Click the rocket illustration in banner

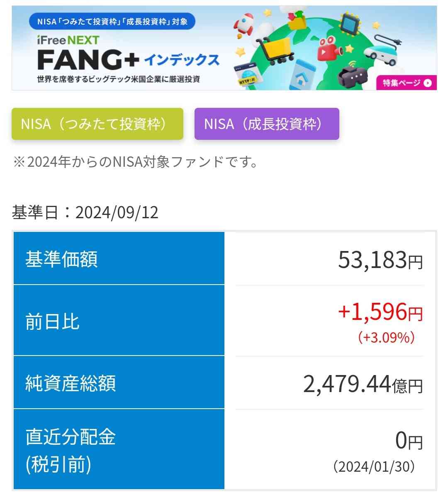tap(244, 25)
